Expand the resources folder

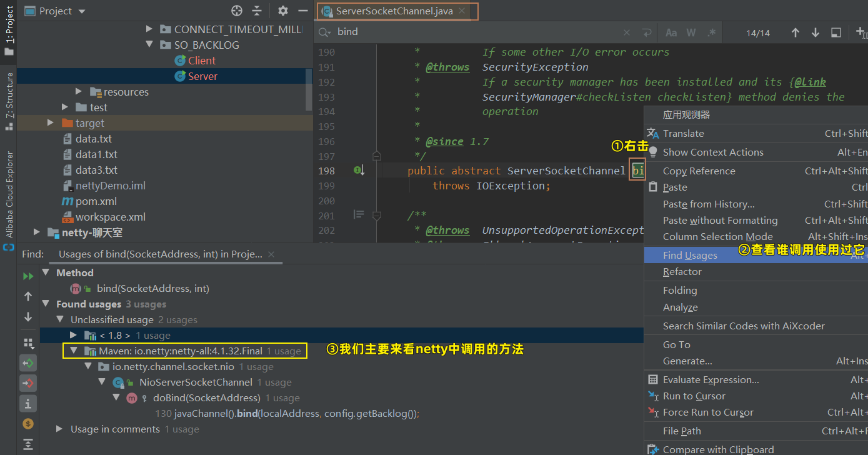78,91
